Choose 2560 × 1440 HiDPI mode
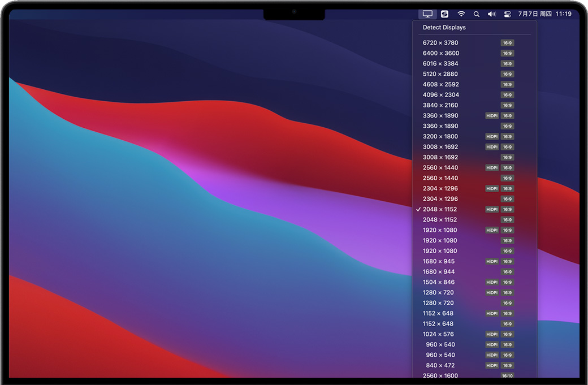 (440, 167)
